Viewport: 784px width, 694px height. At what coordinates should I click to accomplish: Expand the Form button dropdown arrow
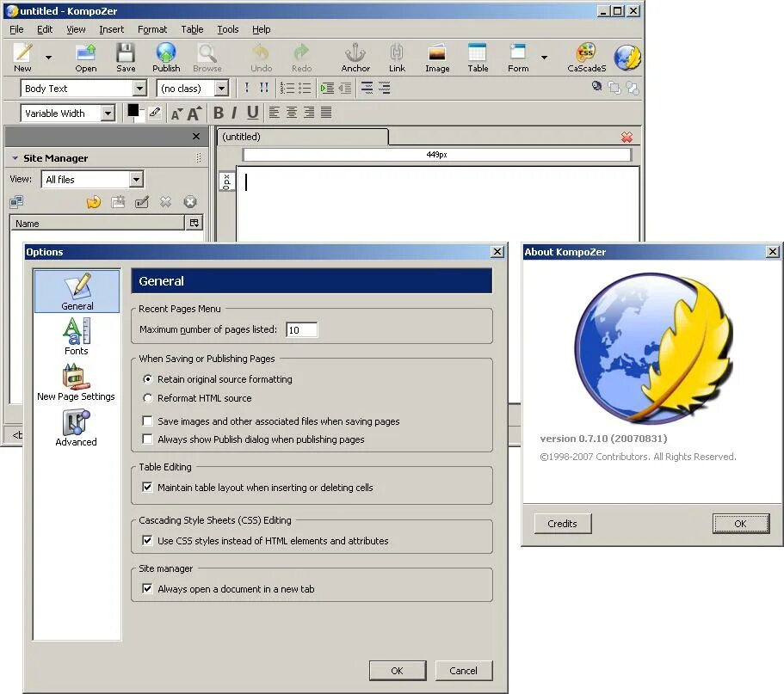point(544,58)
